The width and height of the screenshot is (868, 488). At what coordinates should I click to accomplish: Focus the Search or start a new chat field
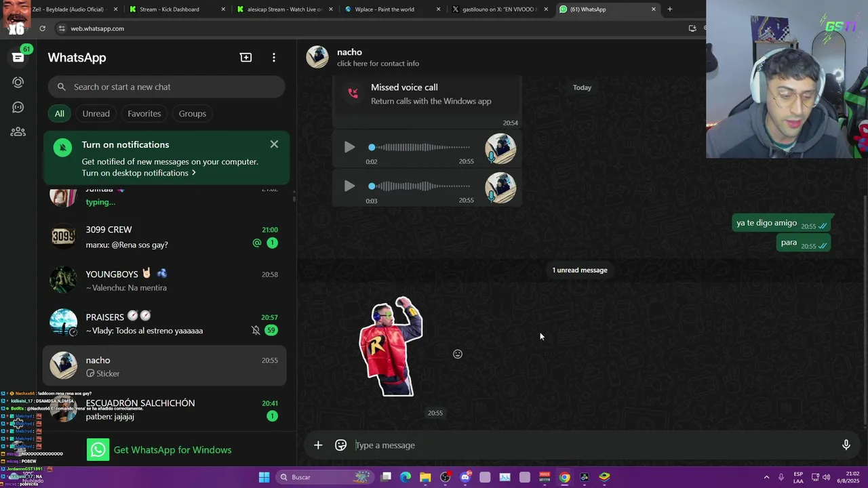point(166,87)
